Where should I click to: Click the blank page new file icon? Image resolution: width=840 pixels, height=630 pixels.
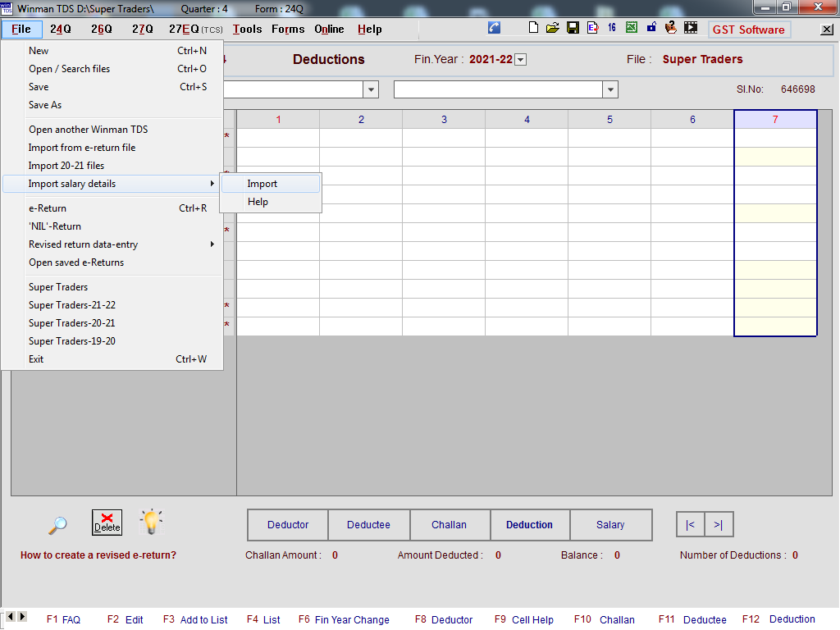534,28
